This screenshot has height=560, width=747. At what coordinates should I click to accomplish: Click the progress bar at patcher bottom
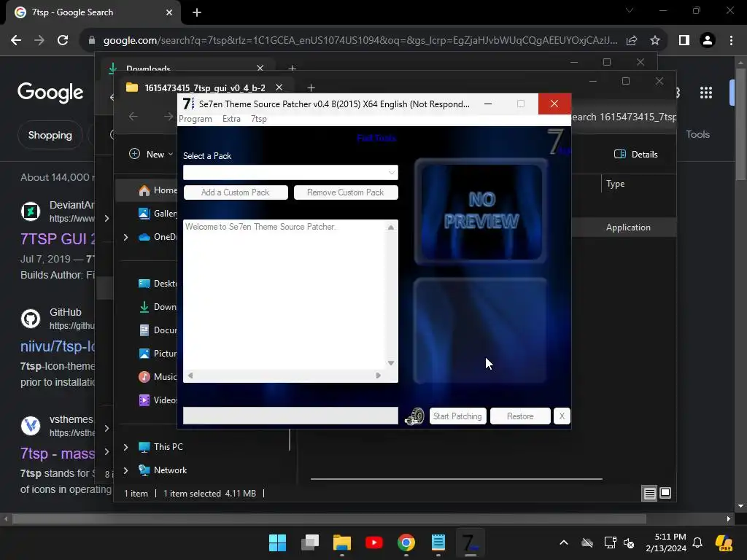tap(290, 416)
